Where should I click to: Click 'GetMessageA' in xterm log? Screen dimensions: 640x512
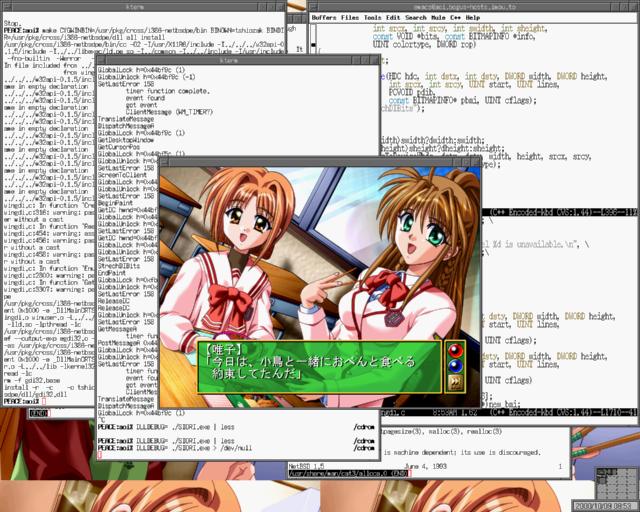[117, 329]
